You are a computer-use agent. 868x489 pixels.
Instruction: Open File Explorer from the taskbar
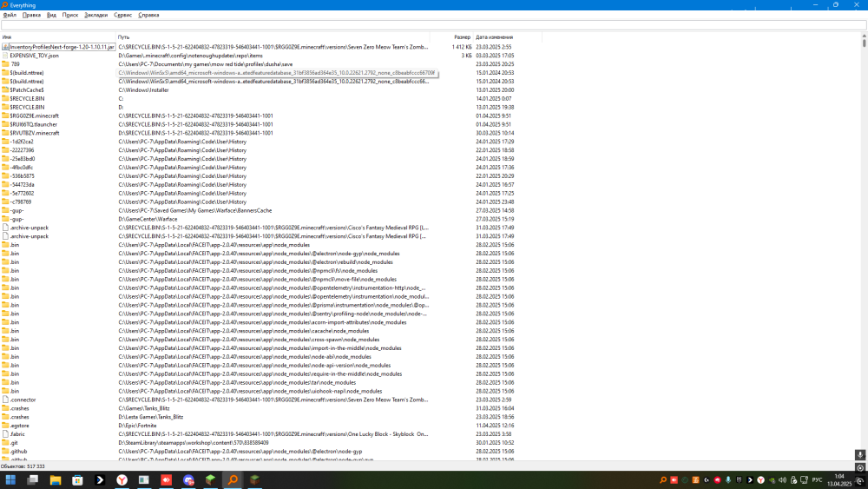click(56, 479)
